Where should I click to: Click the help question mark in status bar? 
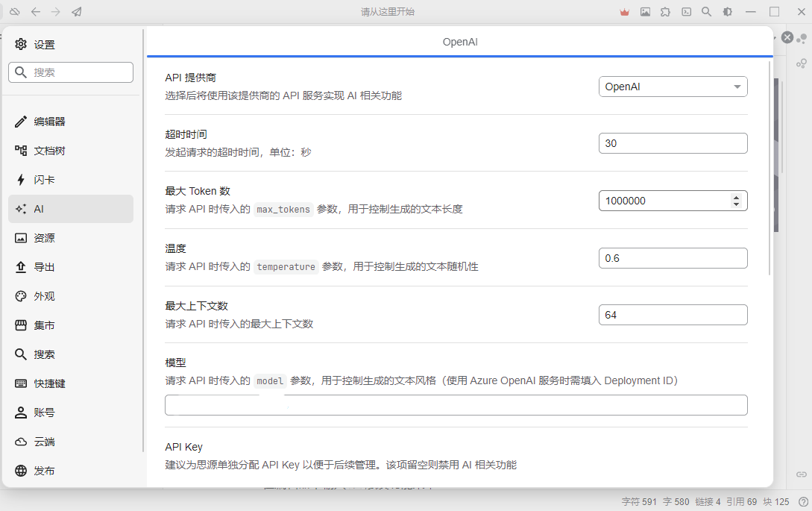pos(803,502)
